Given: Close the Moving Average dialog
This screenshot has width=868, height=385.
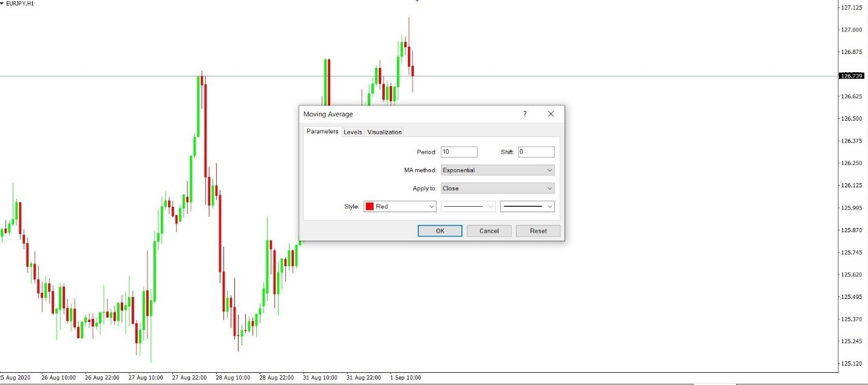Looking at the screenshot, I should point(551,114).
